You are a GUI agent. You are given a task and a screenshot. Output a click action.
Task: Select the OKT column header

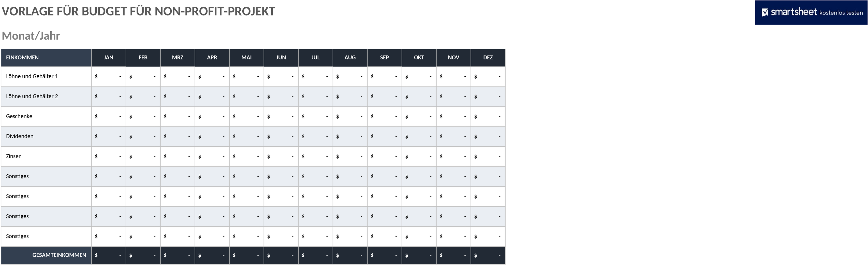419,58
